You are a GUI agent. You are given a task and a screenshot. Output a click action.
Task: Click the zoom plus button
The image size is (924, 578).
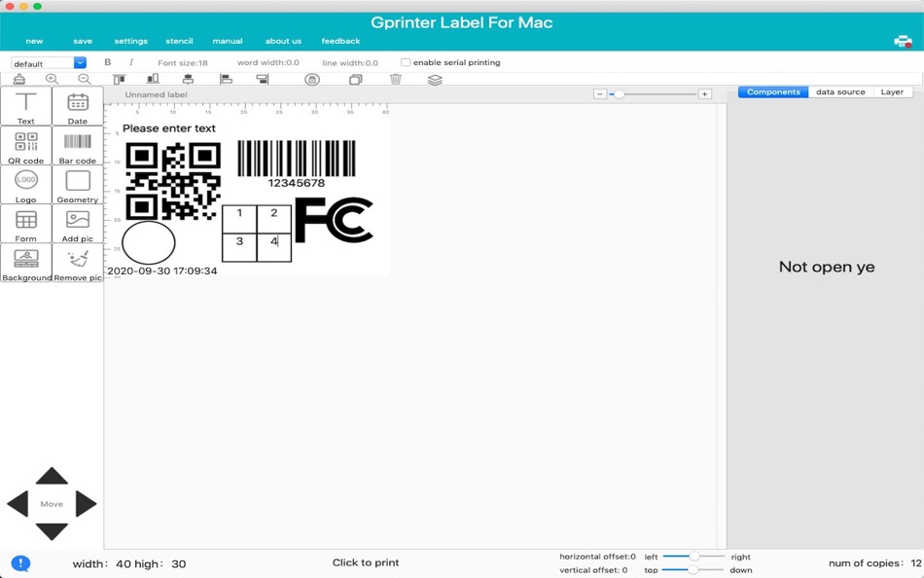[704, 94]
